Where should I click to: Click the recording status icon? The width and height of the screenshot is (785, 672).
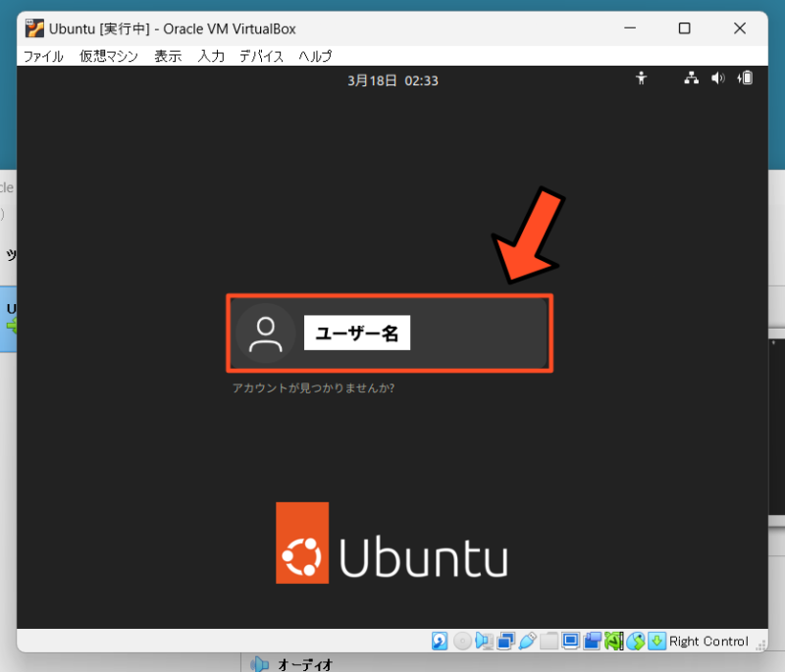(593, 641)
